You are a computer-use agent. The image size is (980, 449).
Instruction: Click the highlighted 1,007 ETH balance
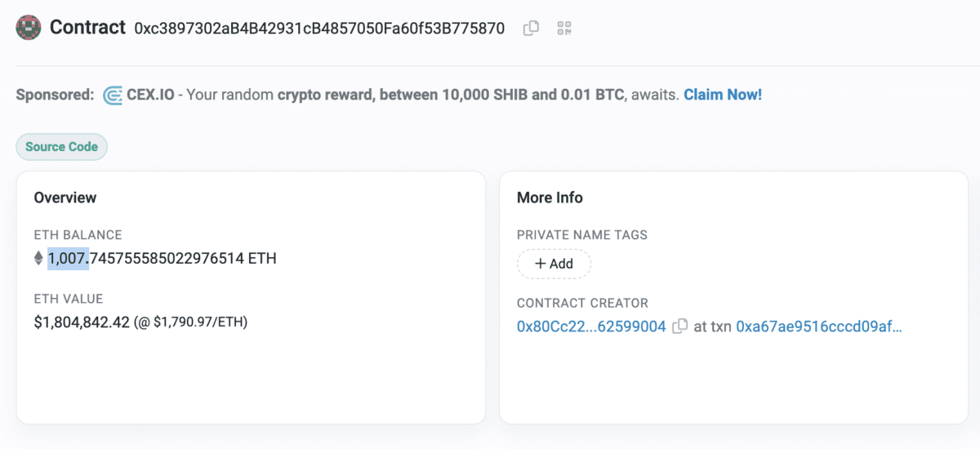68,259
